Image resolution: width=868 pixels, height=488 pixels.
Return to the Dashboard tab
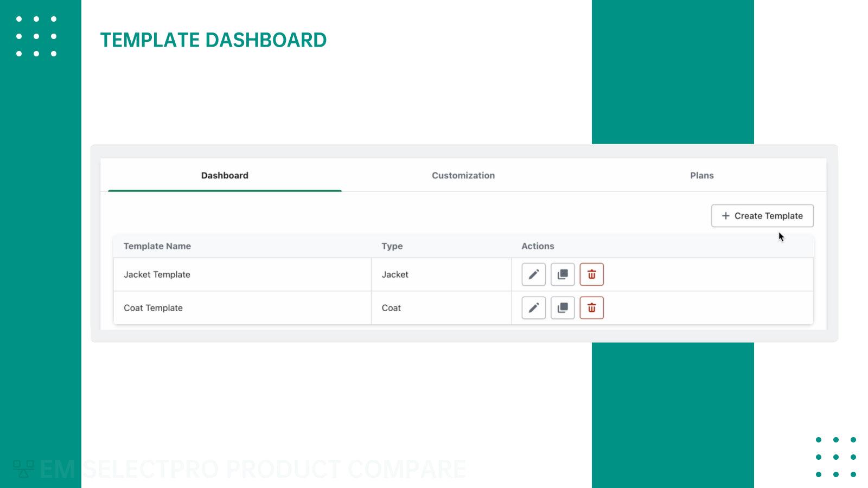click(x=224, y=175)
